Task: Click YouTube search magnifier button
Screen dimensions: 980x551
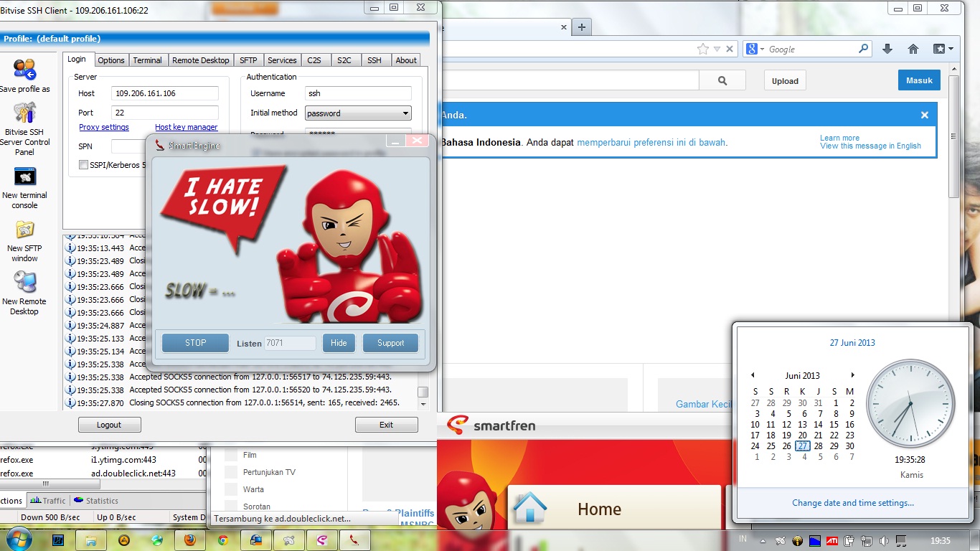Action: coord(722,80)
